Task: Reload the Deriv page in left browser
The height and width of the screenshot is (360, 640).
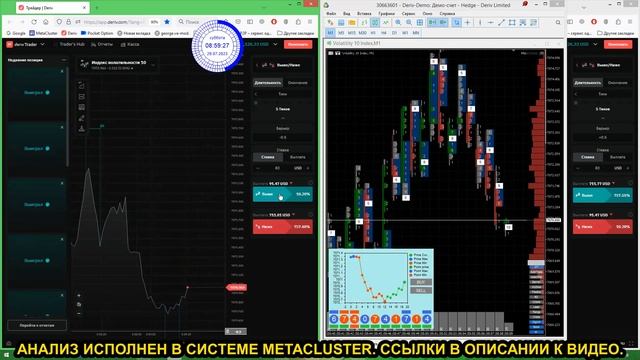Action: [x=34, y=22]
